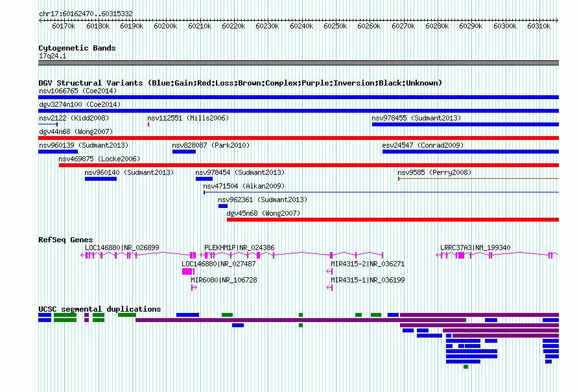Open the nsv9585 (Perry2008) brown complex line
Screen dimensions: 577x392
[x=478, y=179]
